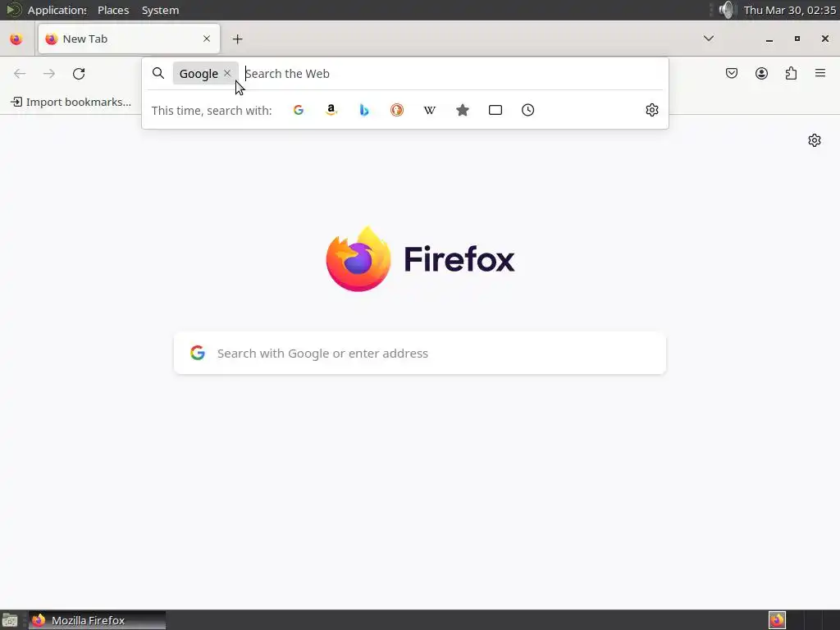Click the Save to Pocket icon

coord(732,73)
